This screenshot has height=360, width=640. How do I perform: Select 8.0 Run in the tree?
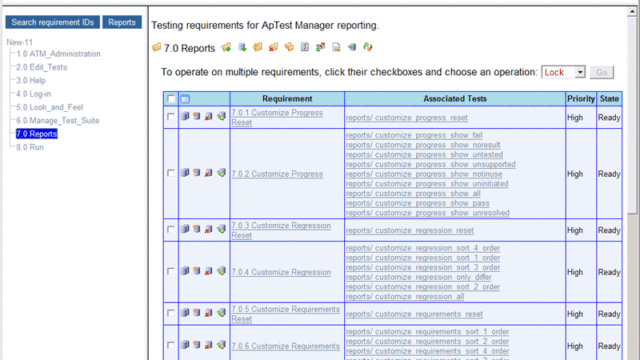coord(30,147)
